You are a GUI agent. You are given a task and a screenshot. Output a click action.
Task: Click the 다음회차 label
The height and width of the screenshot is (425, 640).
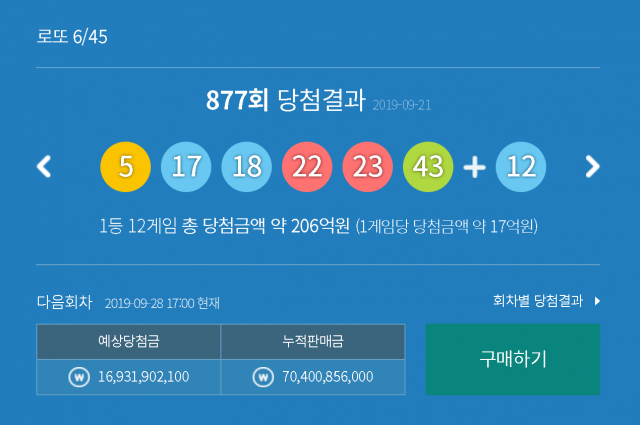pos(64,302)
